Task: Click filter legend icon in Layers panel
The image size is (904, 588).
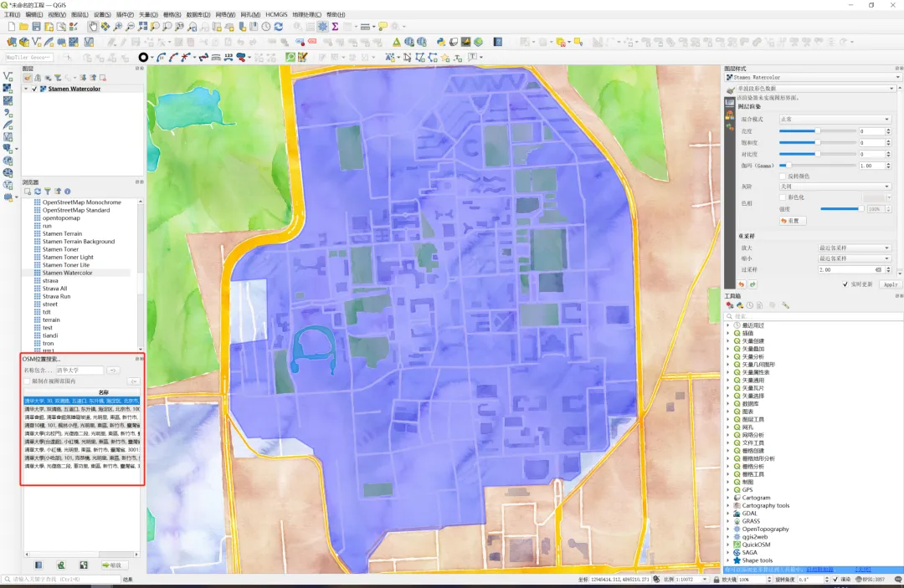Action: [58, 78]
